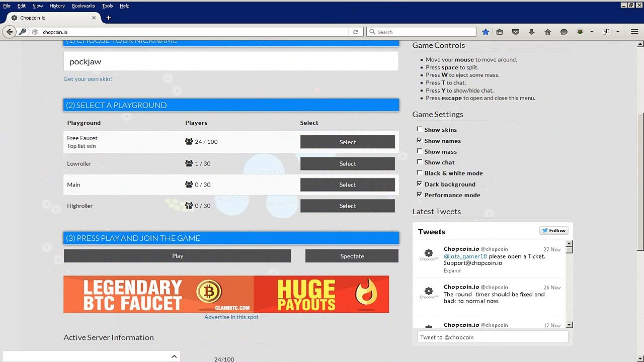The height and width of the screenshot is (362, 644).
Task: Open dropdown arrow next to green extension icon
Action: 592,32
